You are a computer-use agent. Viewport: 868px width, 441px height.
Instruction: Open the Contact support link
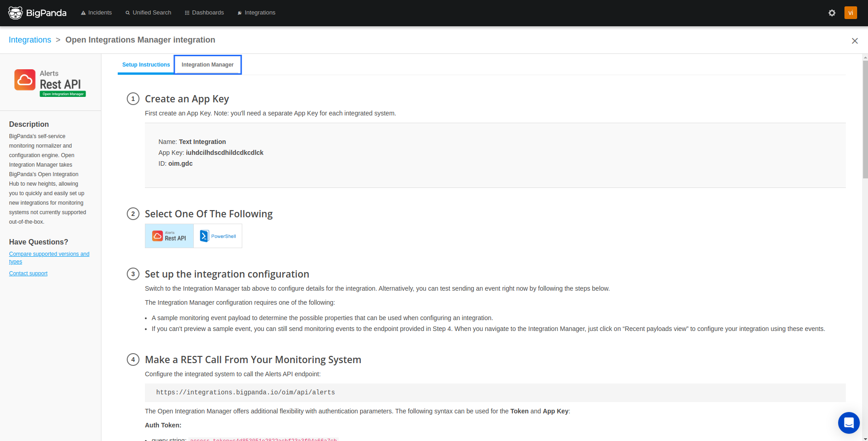tap(28, 273)
